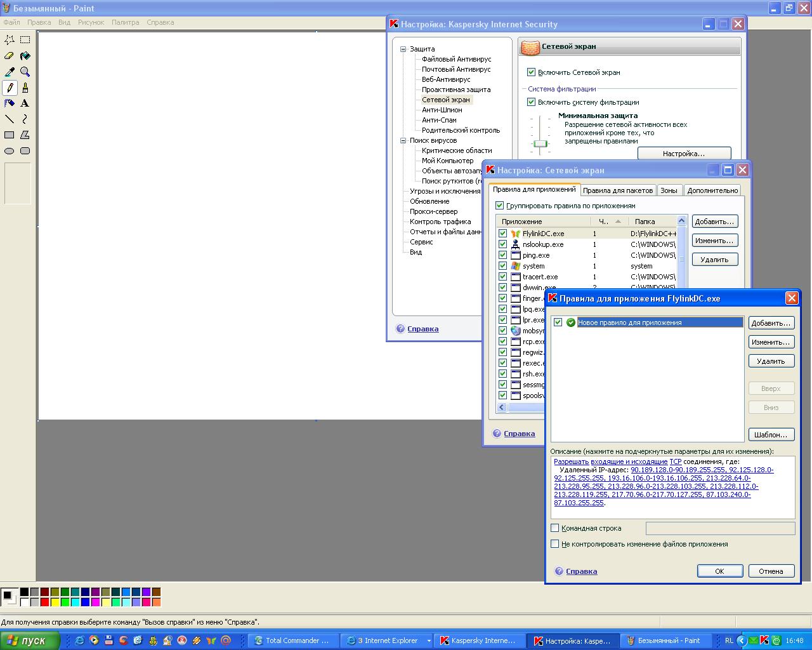The image size is (812, 650).
Task: Select the color picker eyedropper tool
Action: click(x=10, y=72)
